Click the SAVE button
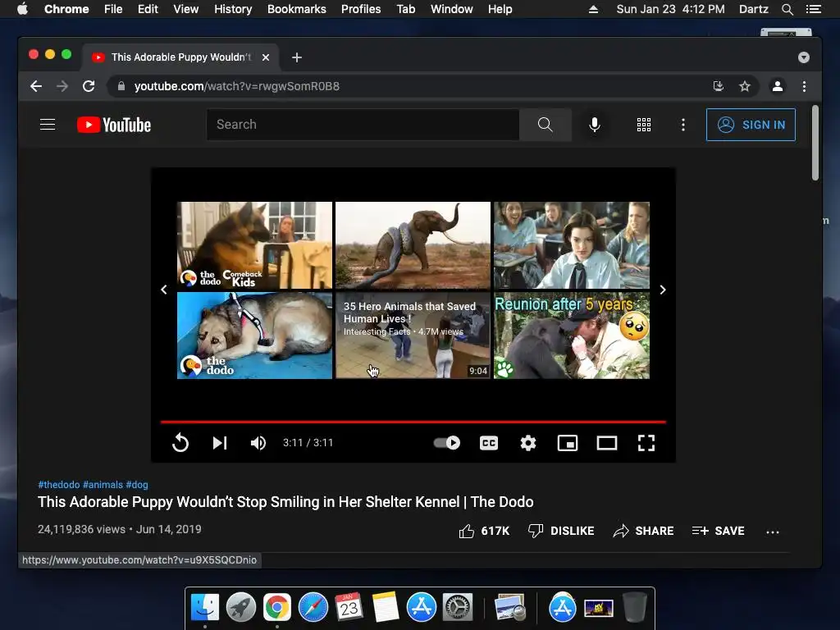Viewport: 840px width, 630px height. (719, 531)
